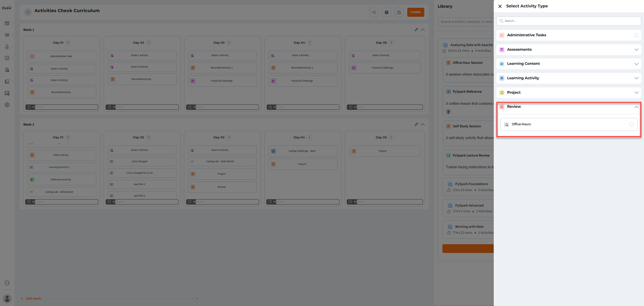Select the Learning Activity 2 card
Image resolution: width=644 pixels, height=306 pixels.
[62, 167]
